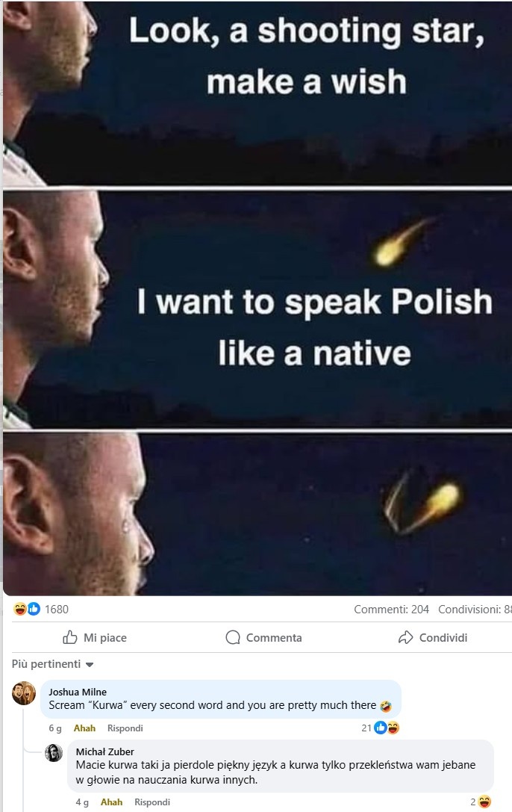Viewport: 512px width, 812px height.
Task: Click the thumbs-up Mi piace icon
Action: pos(70,637)
